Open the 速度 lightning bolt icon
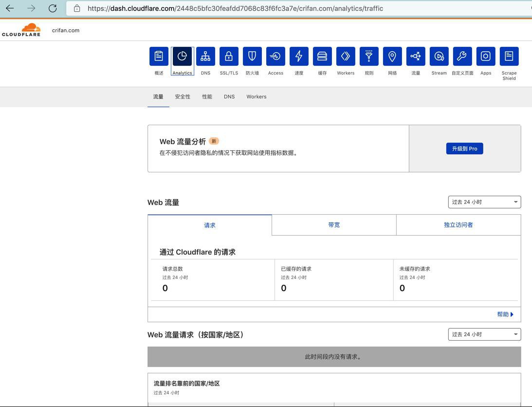532x407 pixels. click(x=299, y=56)
